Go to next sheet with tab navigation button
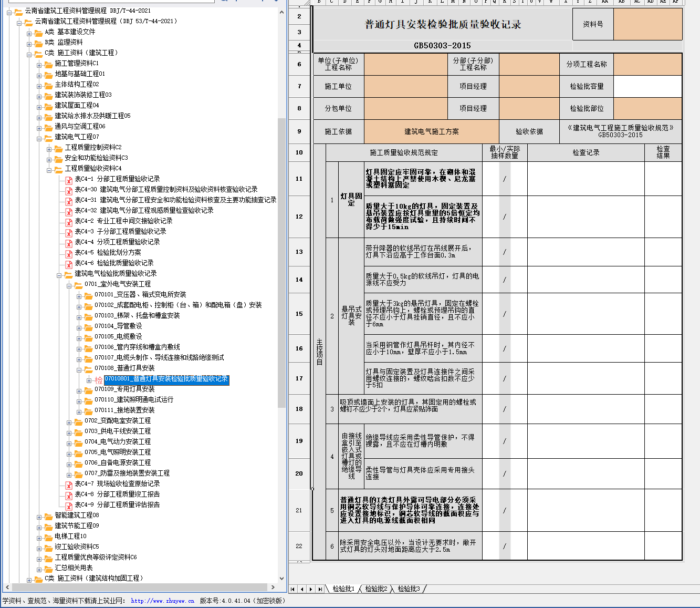700x608 pixels. 311,589
